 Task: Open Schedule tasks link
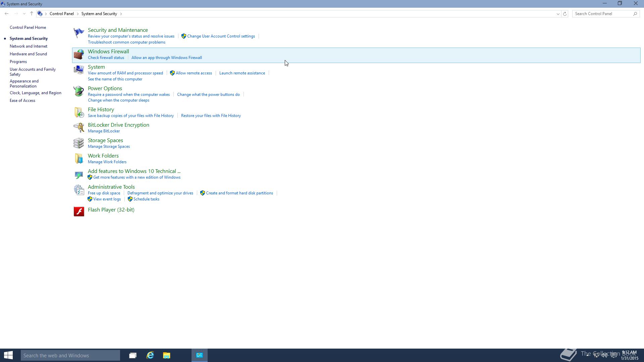coord(146,199)
